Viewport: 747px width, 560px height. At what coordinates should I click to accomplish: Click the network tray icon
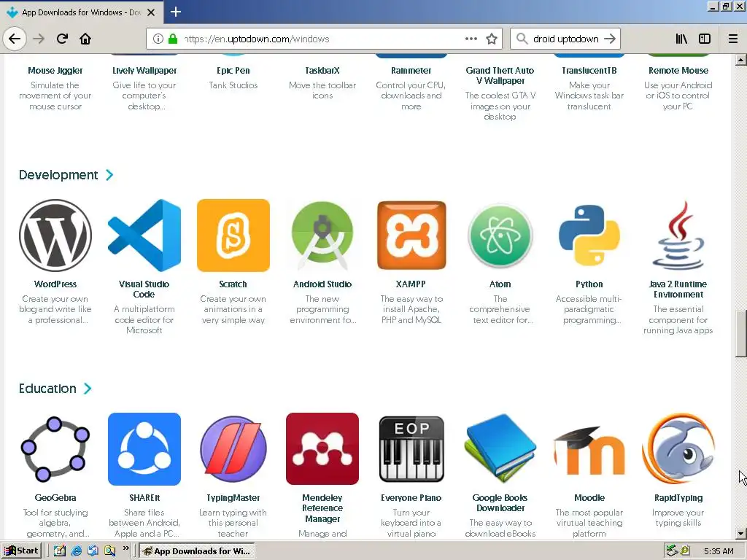(672, 551)
